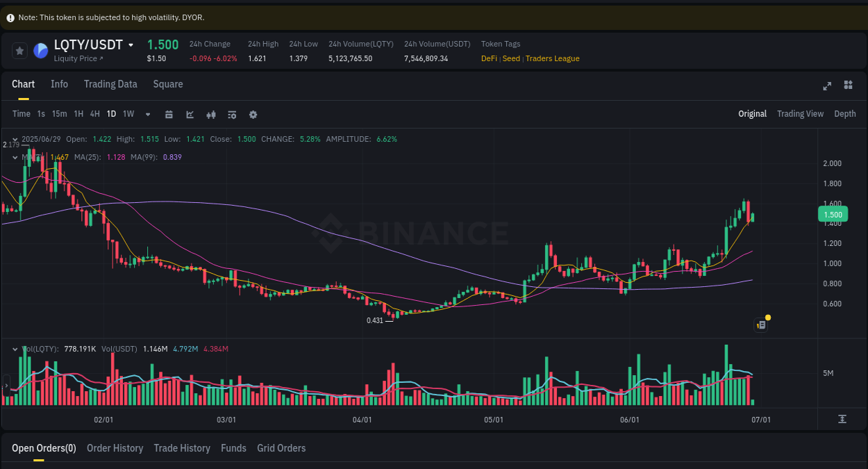
Task: Open the chart layout grid icon
Action: tap(848, 85)
